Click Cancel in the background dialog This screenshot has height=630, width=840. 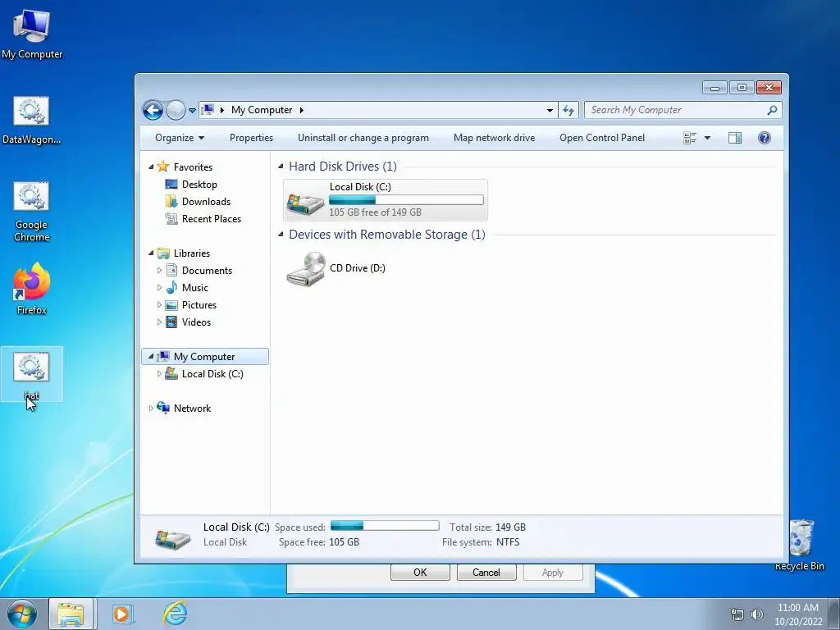tap(486, 572)
